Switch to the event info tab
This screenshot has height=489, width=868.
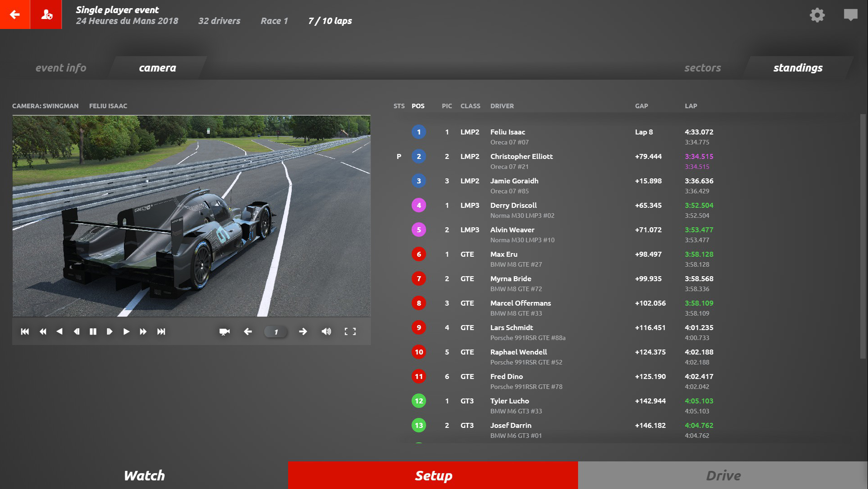click(61, 68)
